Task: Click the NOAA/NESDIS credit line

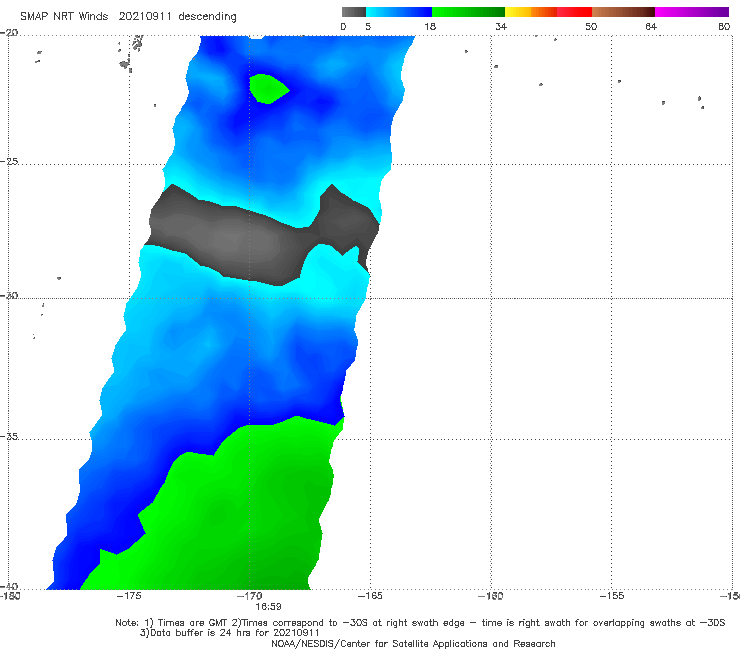Action: tap(413, 643)
